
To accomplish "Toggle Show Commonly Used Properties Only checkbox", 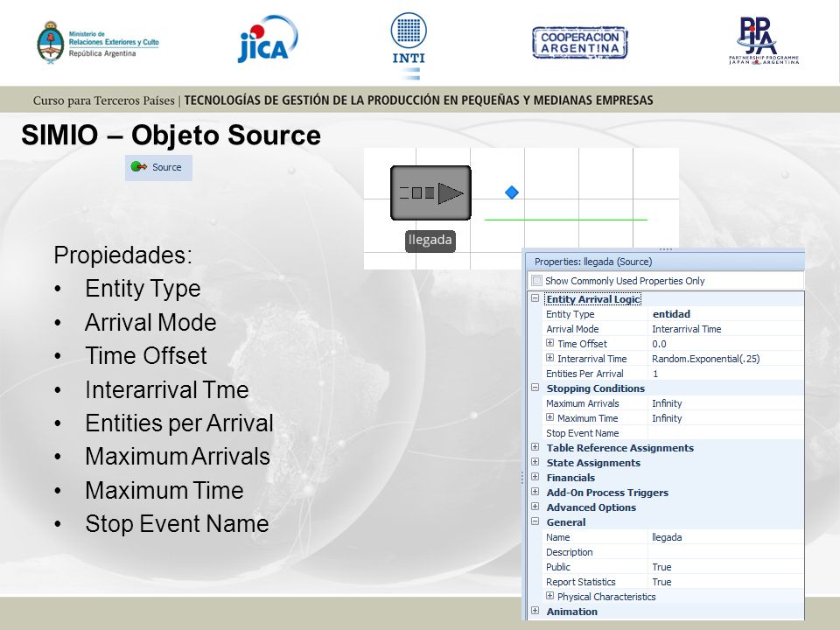I will click(x=536, y=281).
